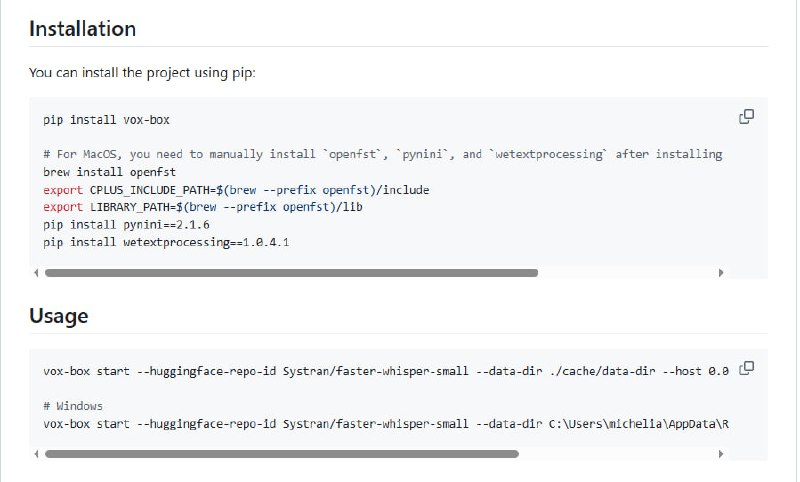Click the first vox-box start command
This screenshot has width=800, height=482.
[x=385, y=370]
